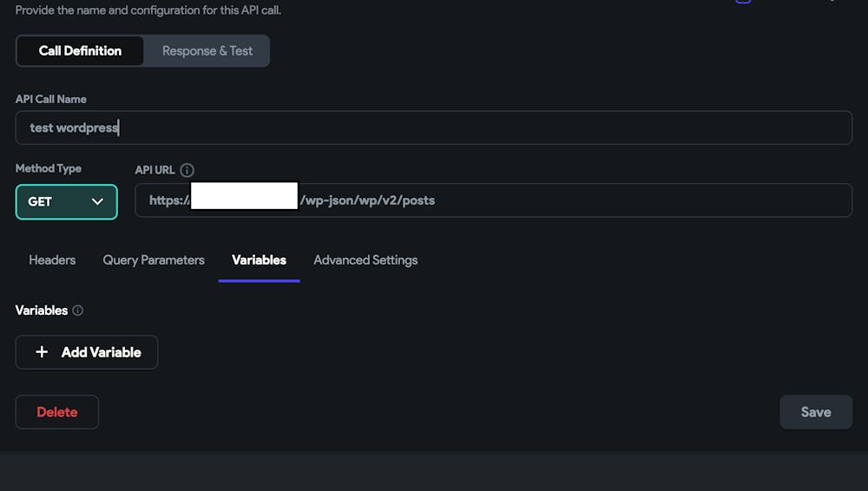The image size is (868, 491).
Task: Click the Variables section heading text
Action: [x=41, y=311]
